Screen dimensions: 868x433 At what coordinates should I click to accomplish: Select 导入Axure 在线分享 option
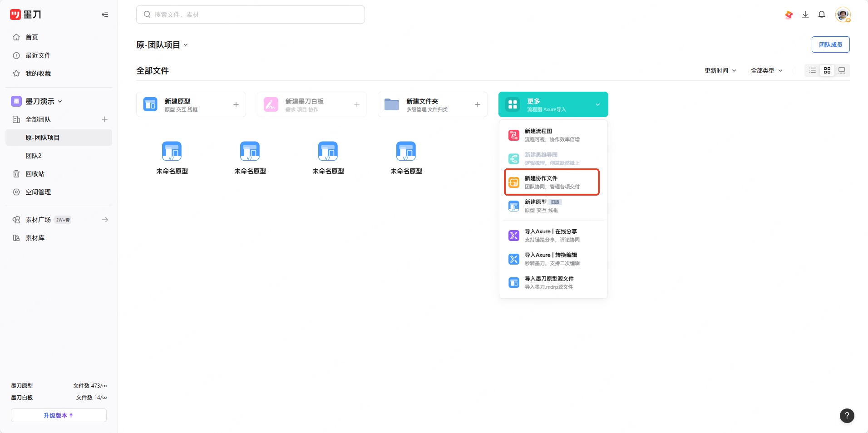[x=553, y=235]
